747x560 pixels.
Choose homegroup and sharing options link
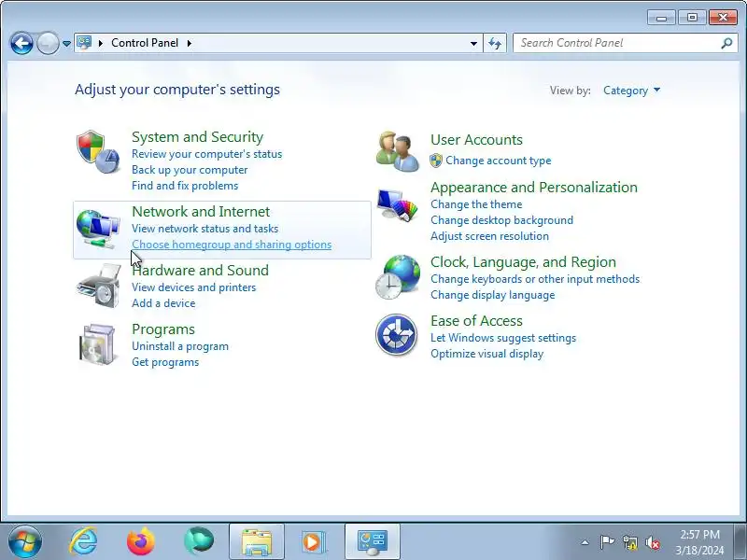pos(232,245)
